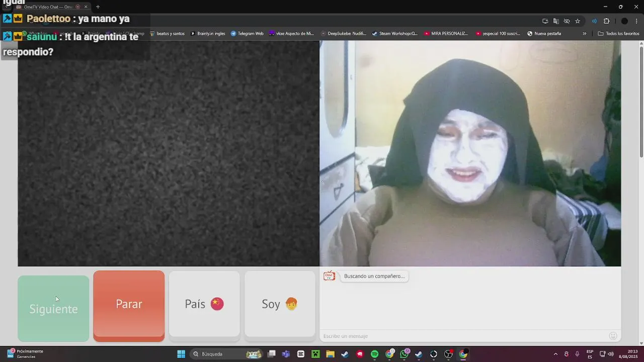Open the 'Brainly.in ingles' bookmark
Image resolution: width=644 pixels, height=362 pixels.
[208, 34]
